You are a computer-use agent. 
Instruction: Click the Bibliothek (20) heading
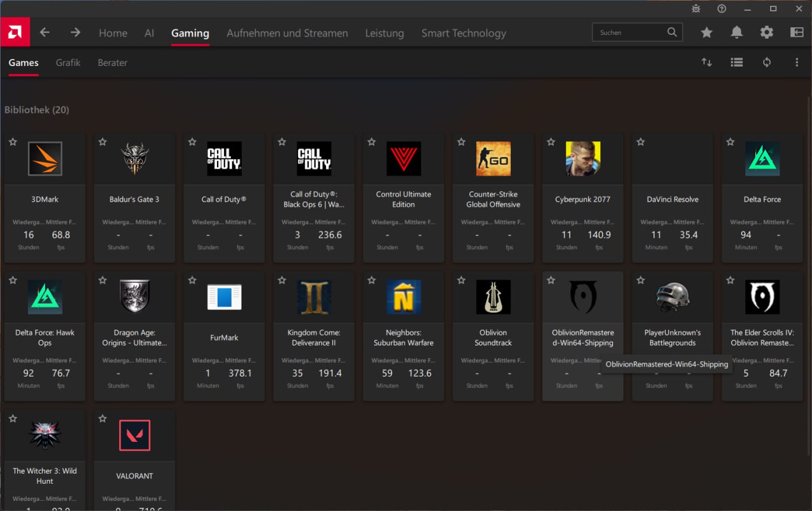point(37,110)
